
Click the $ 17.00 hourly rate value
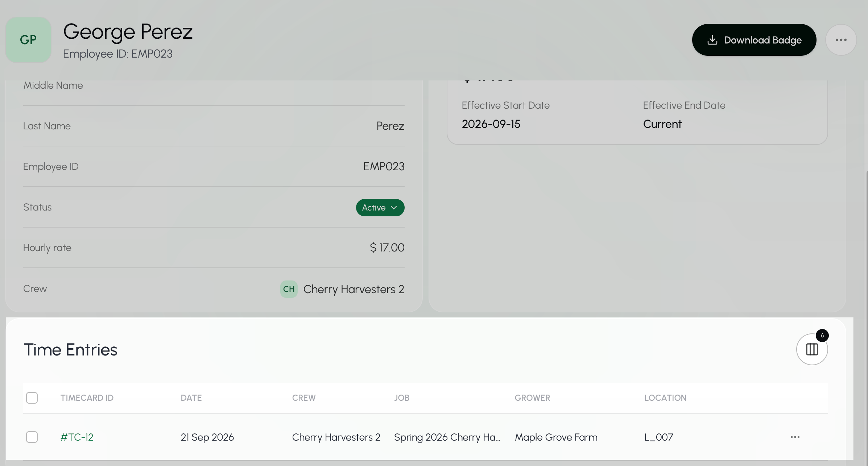tap(387, 247)
